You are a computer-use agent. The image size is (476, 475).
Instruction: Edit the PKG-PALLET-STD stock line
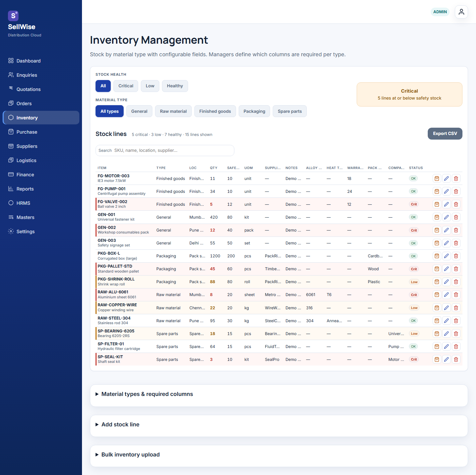point(446,269)
